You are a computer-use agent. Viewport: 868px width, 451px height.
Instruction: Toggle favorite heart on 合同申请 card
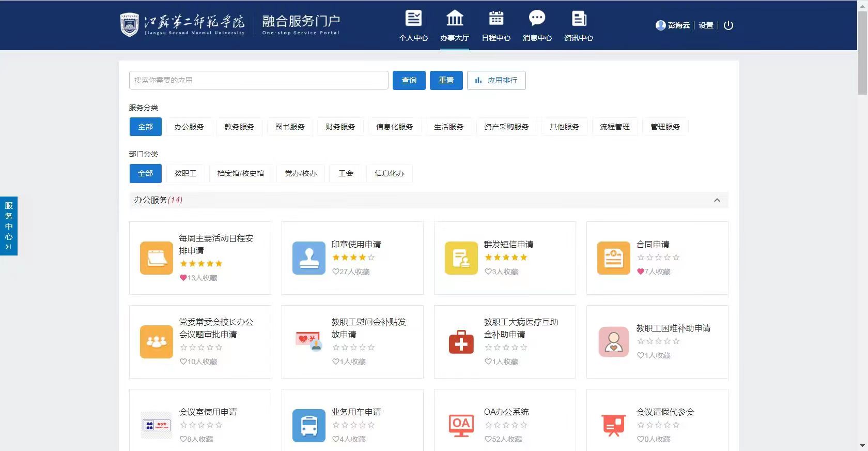[640, 272]
